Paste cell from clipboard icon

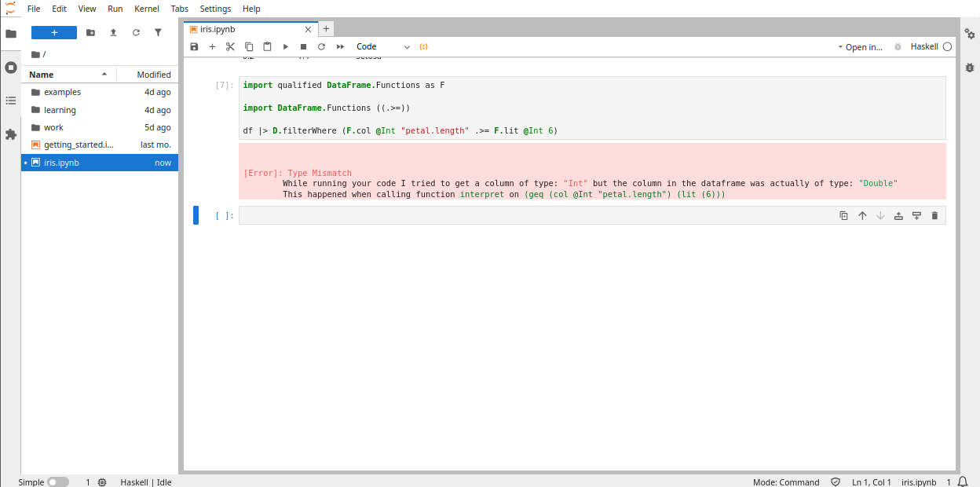click(267, 47)
